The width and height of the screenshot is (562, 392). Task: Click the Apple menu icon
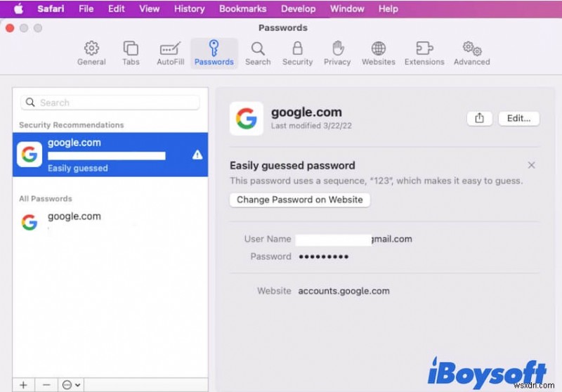(x=19, y=8)
